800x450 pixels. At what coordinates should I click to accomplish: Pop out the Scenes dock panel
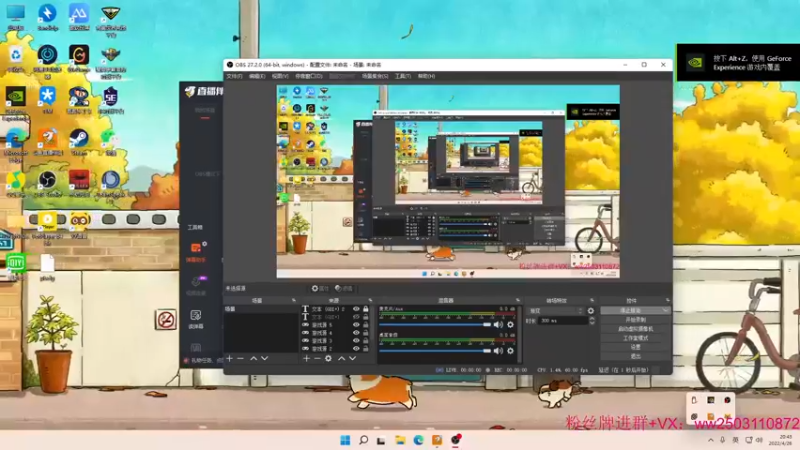click(293, 301)
